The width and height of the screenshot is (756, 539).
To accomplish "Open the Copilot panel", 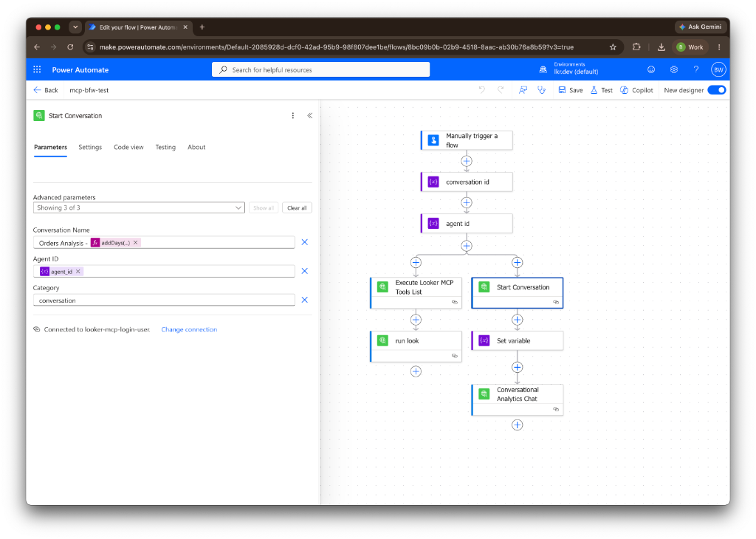I will 636,90.
